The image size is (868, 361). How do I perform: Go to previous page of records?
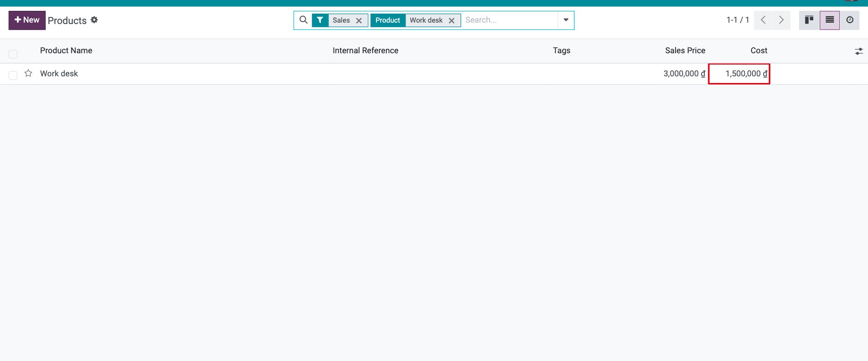[x=763, y=20]
